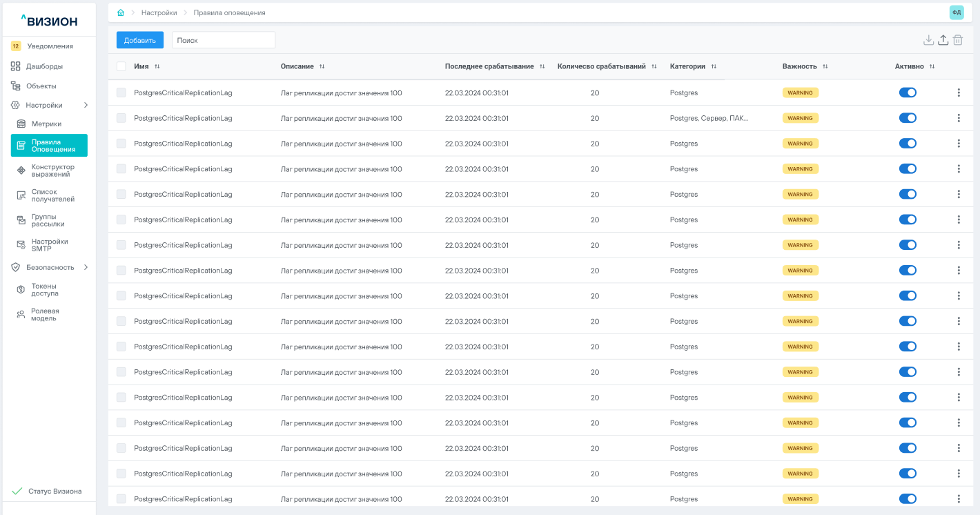Go to Дашборды in the sidebar
The width and height of the screenshot is (980, 515).
(44, 66)
